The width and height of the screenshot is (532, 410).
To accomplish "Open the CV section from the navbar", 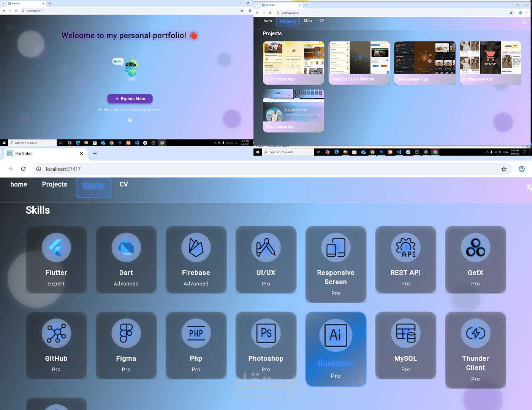I will point(123,185).
